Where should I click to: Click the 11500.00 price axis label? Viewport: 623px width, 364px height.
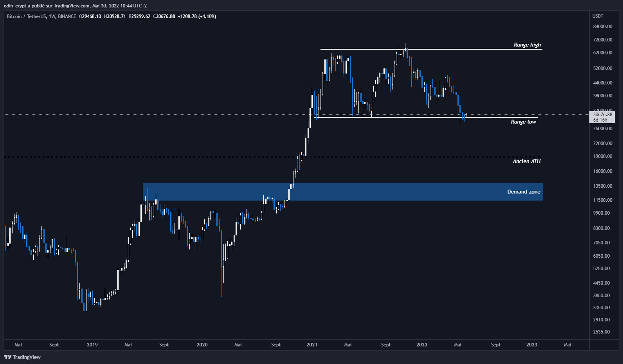pos(603,200)
